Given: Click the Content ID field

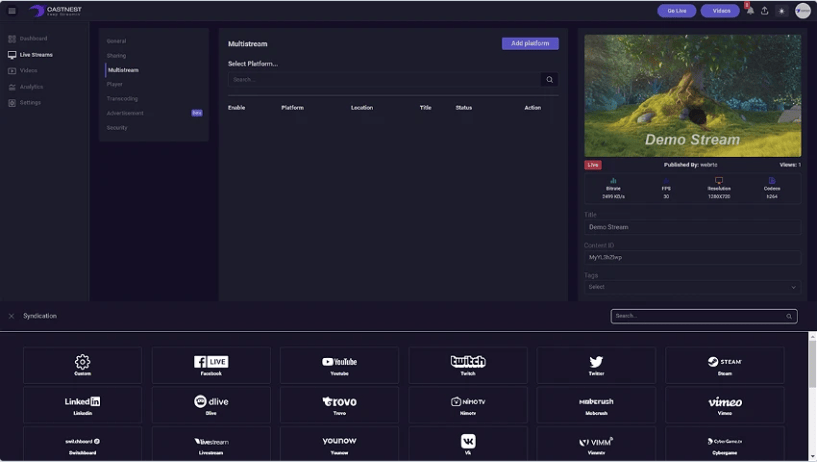Looking at the screenshot, I should [692, 257].
